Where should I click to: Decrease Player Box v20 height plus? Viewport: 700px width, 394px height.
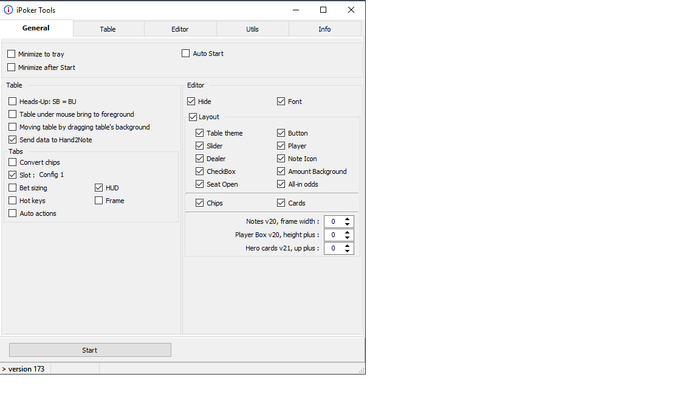coord(347,237)
